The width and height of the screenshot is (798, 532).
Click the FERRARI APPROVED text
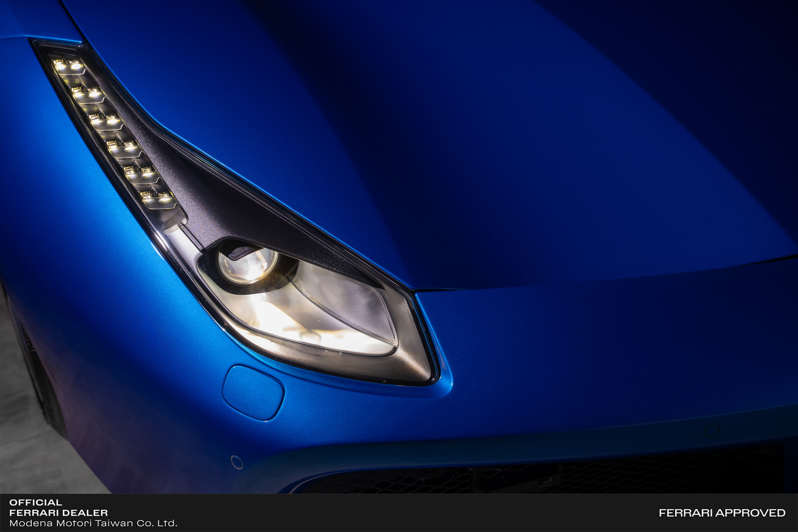pyautogui.click(x=722, y=513)
